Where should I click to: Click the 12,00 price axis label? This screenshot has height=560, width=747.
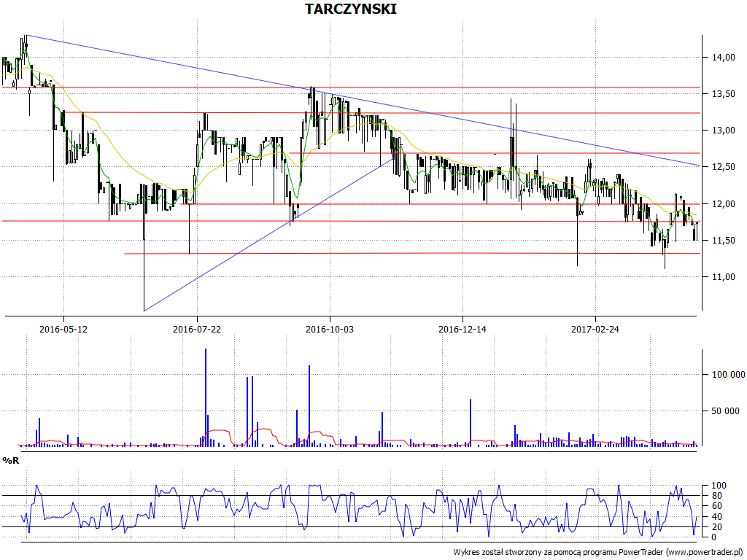723,204
